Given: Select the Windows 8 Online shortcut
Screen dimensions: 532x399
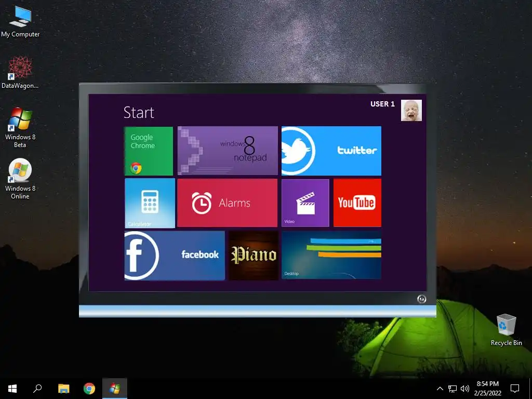Looking at the screenshot, I should [x=20, y=179].
